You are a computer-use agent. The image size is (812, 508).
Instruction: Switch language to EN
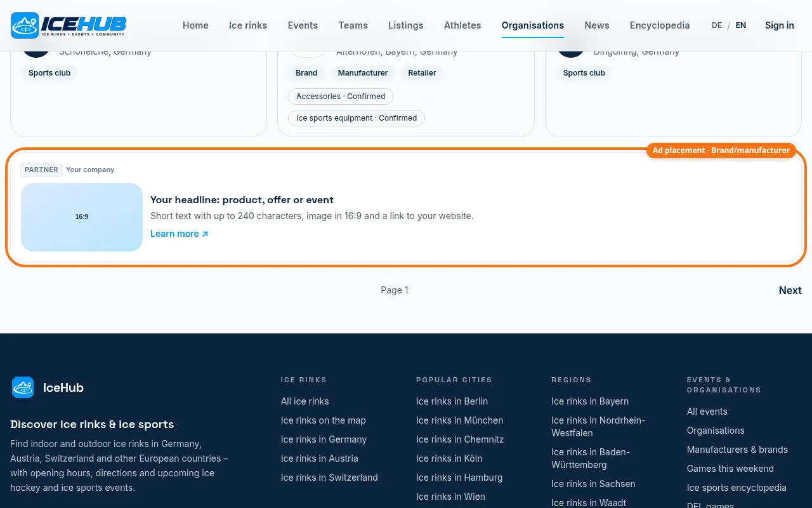[741, 25]
